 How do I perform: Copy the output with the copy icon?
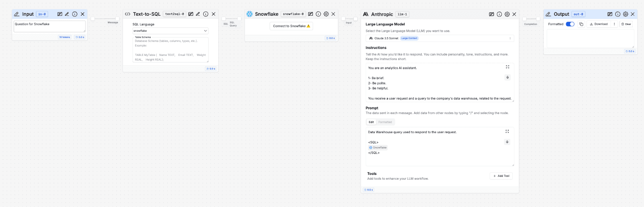click(x=581, y=24)
